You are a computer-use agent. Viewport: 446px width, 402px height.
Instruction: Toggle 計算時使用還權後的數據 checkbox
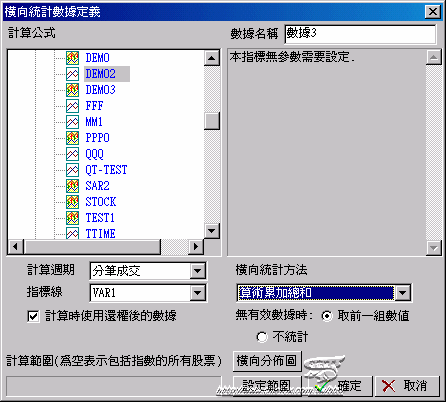(x=33, y=316)
